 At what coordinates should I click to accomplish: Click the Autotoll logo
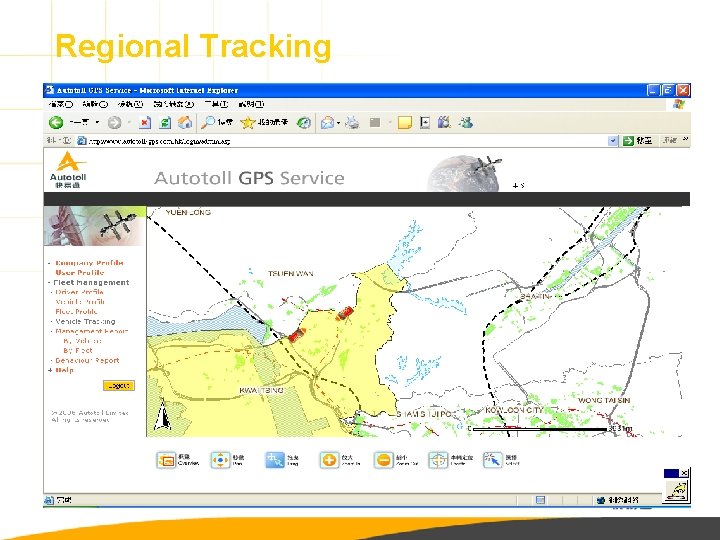(68, 169)
